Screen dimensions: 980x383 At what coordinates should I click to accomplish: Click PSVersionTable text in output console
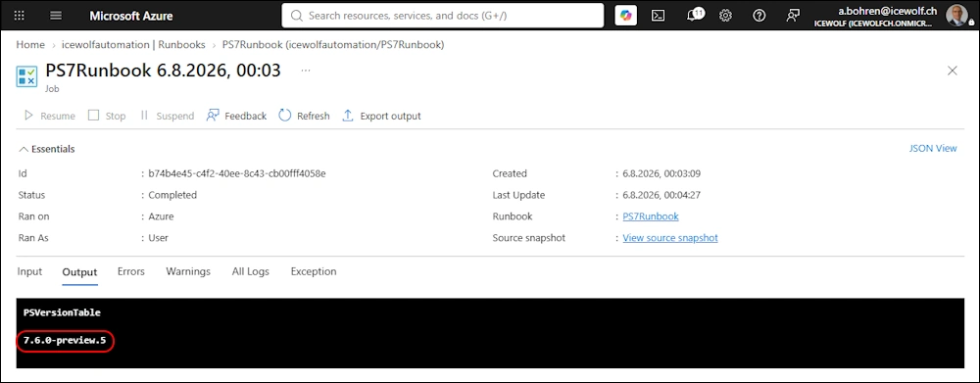(62, 312)
